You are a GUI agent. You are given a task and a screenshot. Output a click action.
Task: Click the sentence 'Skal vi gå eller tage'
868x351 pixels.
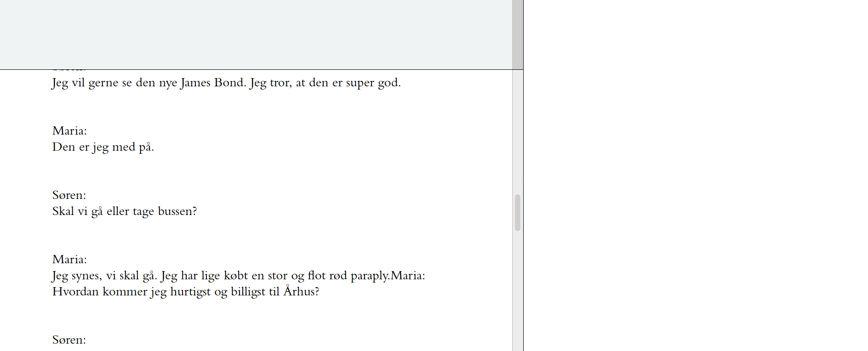coord(103,211)
